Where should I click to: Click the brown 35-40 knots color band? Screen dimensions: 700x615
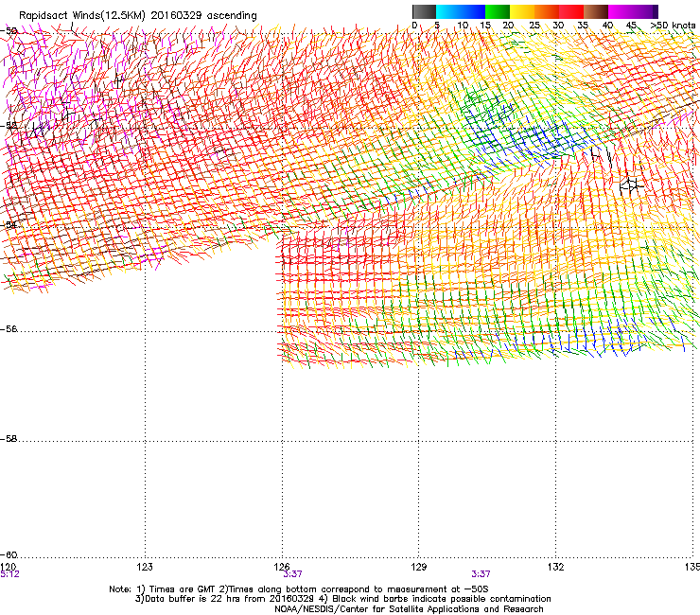[596, 11]
